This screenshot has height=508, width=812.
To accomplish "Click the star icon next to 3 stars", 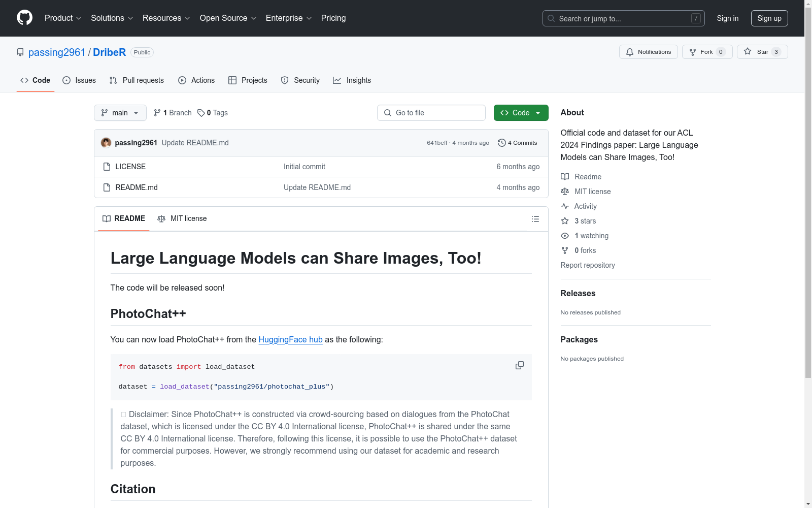I will [565, 221].
